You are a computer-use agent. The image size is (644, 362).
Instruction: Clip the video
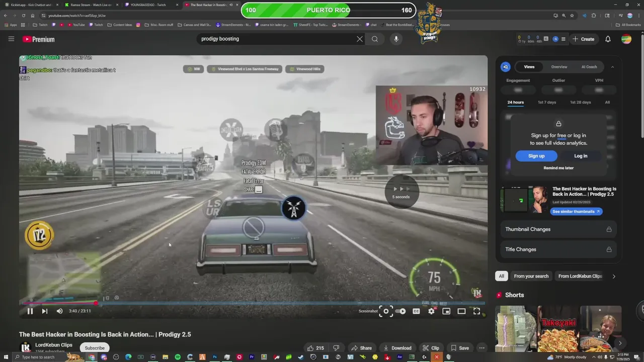pyautogui.click(x=431, y=348)
